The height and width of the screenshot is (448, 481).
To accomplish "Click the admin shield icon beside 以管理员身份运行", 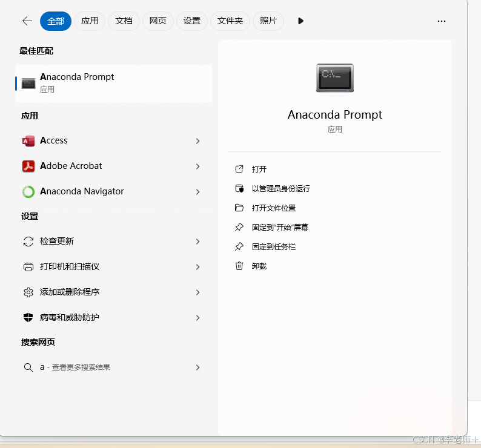I will coord(239,188).
